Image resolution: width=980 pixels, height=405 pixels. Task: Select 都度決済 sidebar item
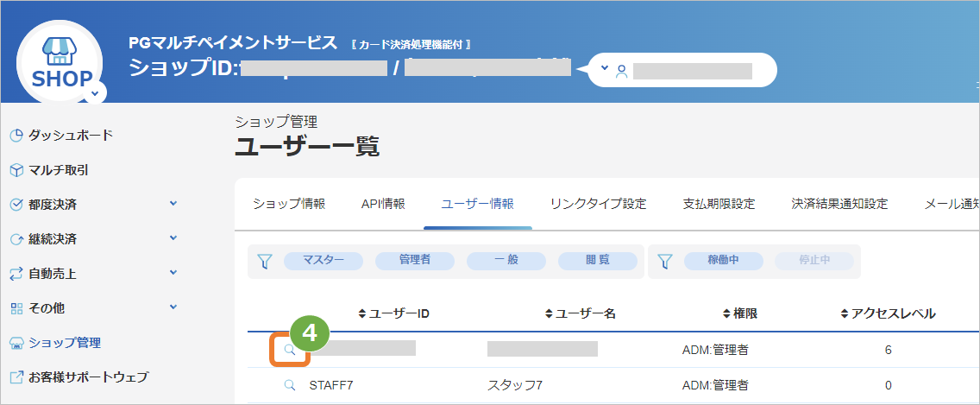point(53,204)
